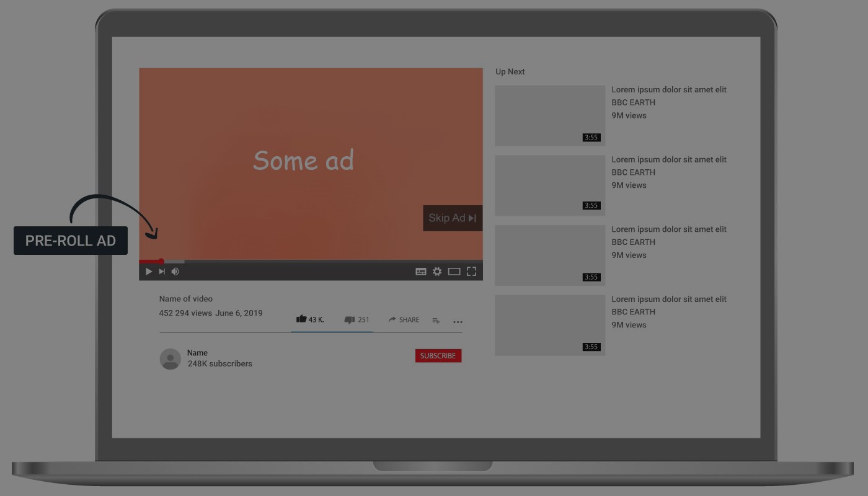Activate miniplayer mode from the player controls
This screenshot has width=868, height=496.
click(454, 271)
